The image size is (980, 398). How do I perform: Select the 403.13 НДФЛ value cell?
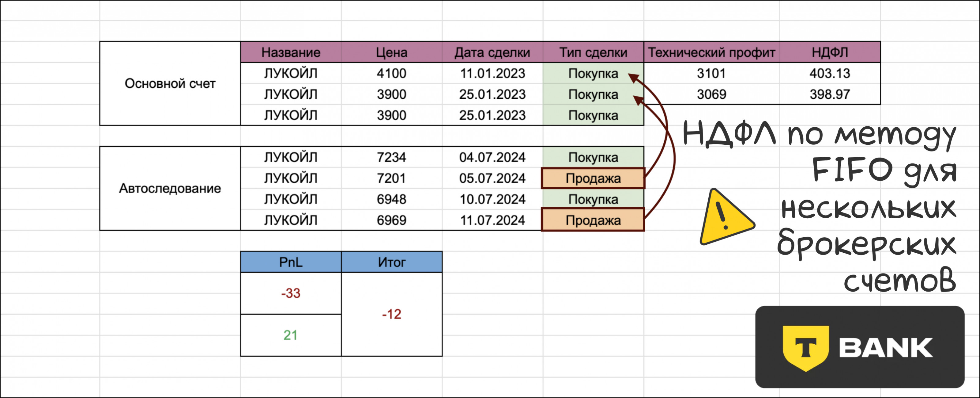coord(830,73)
